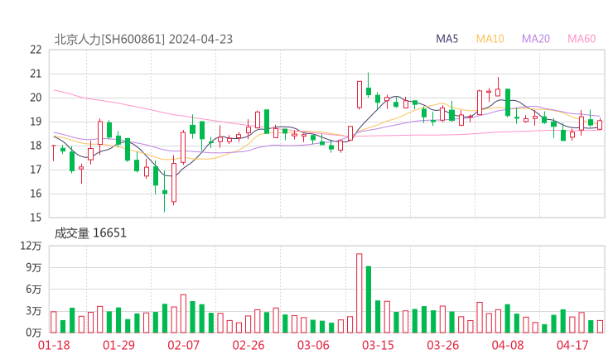Click the price axis label 17
The width and height of the screenshot is (613, 364).
click(36, 170)
